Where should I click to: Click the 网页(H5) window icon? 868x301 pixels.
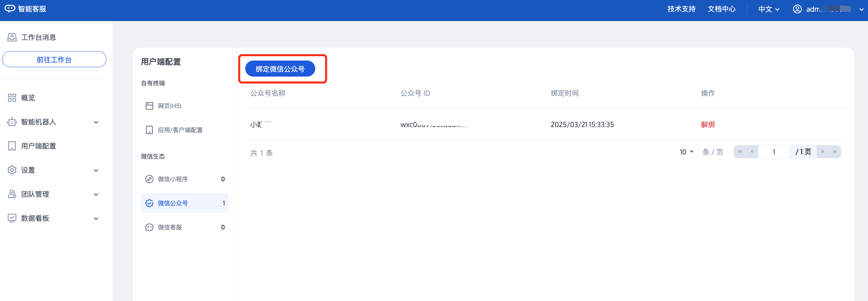click(149, 106)
